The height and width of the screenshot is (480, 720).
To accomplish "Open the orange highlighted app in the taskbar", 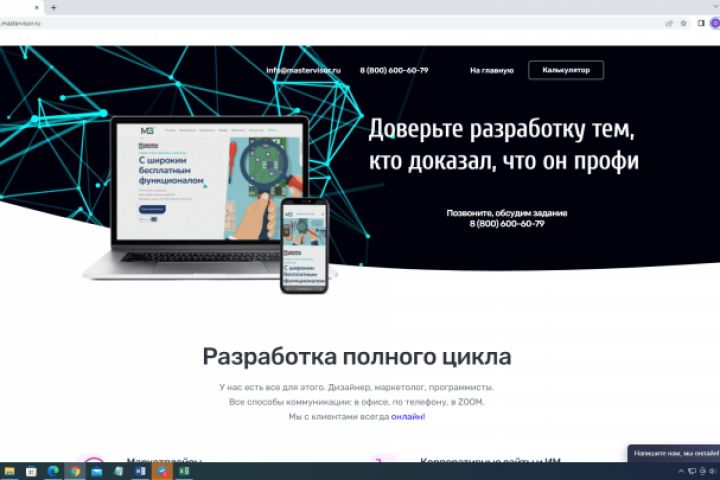I will click(x=163, y=471).
